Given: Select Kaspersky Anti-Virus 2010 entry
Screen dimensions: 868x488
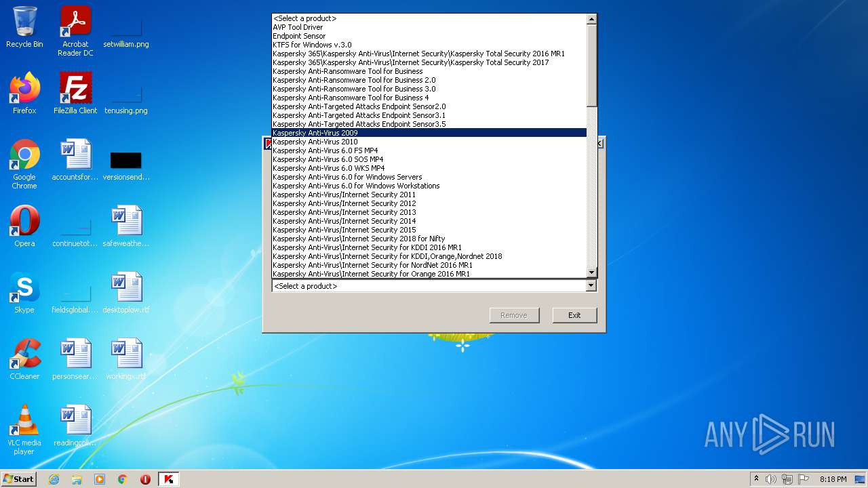Looking at the screenshot, I should (x=429, y=142).
